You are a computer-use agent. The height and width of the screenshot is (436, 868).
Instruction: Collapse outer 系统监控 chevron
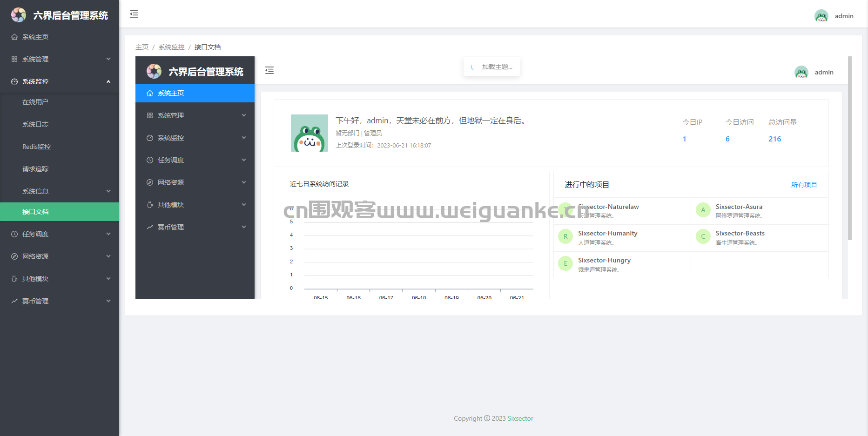pos(108,81)
